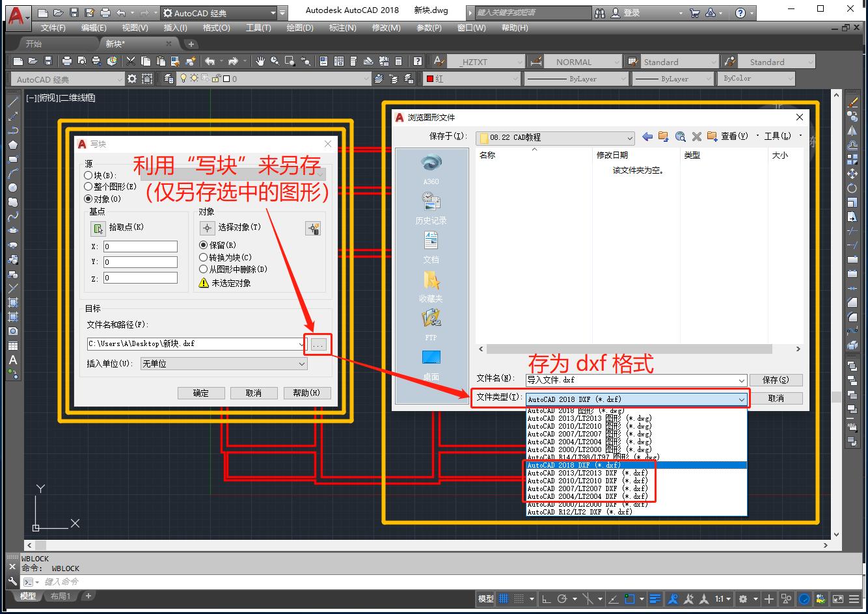Select the Convert to block radio button
Viewport: 868px width, 614px height.
coord(204,257)
